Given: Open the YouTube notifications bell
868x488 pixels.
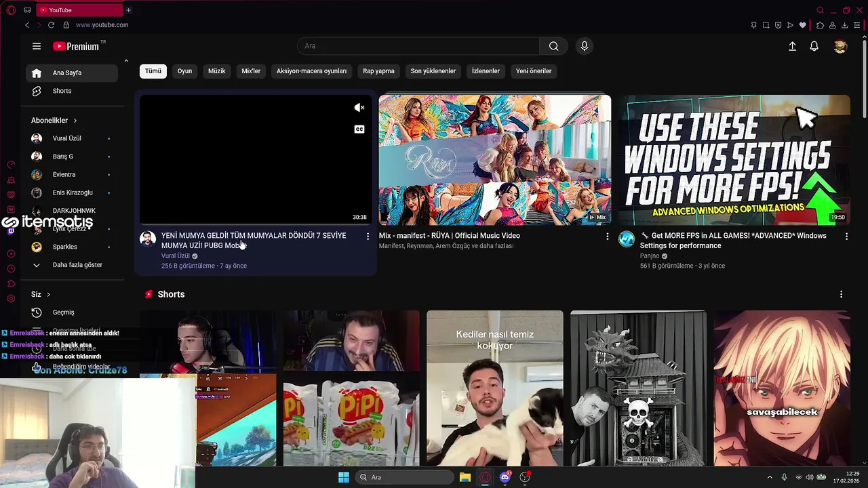Looking at the screenshot, I should 814,46.
